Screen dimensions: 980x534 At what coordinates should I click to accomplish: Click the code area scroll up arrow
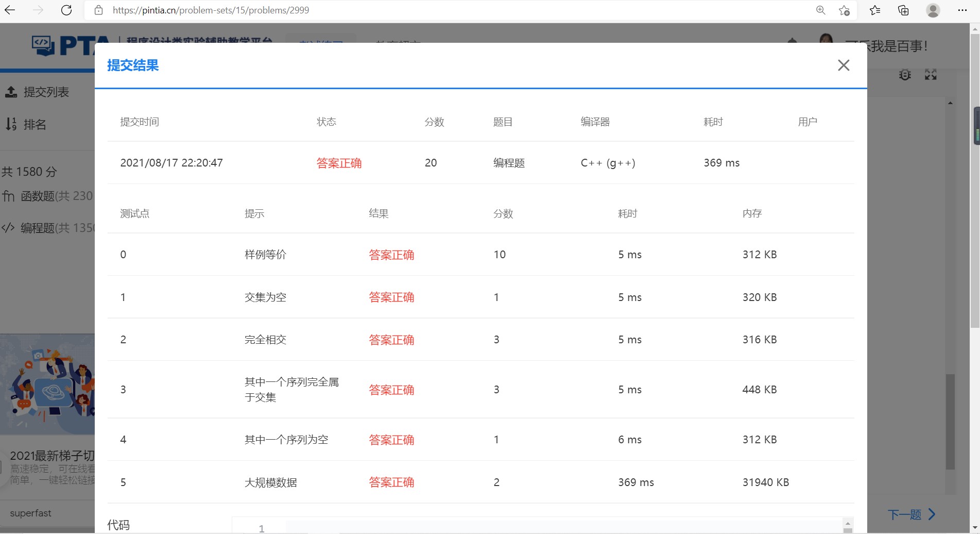pyautogui.click(x=848, y=523)
